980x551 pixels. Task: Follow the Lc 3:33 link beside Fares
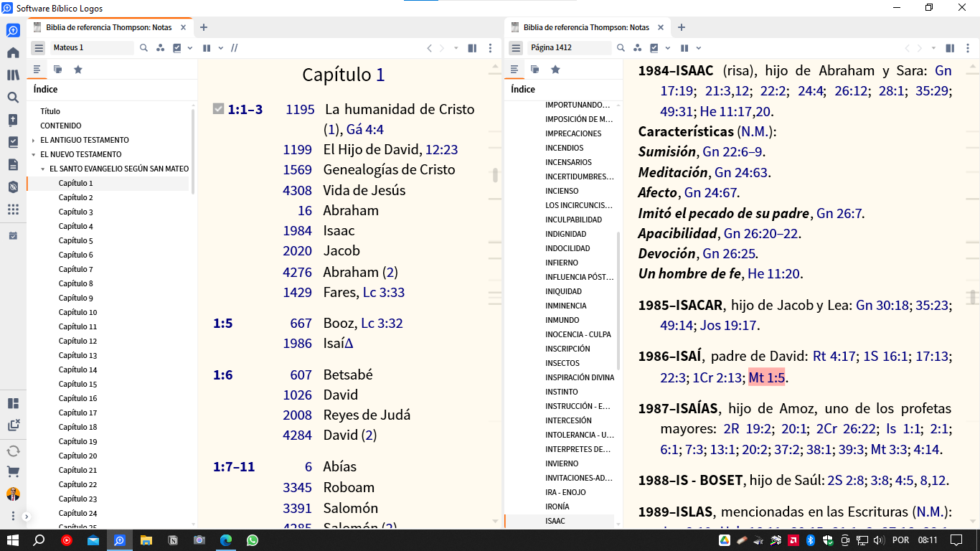(384, 292)
